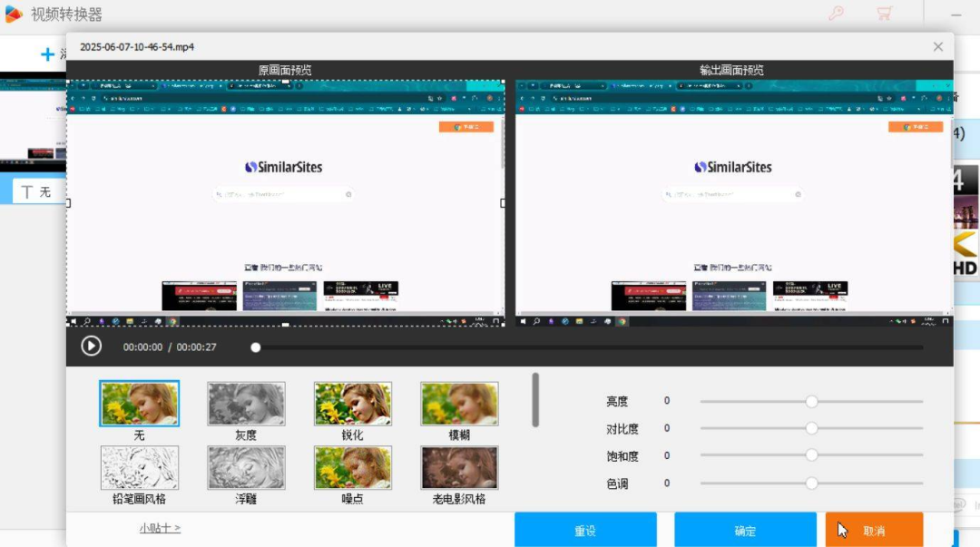
Task: Apply the 灰度 grayscale filter
Action: [x=246, y=403]
